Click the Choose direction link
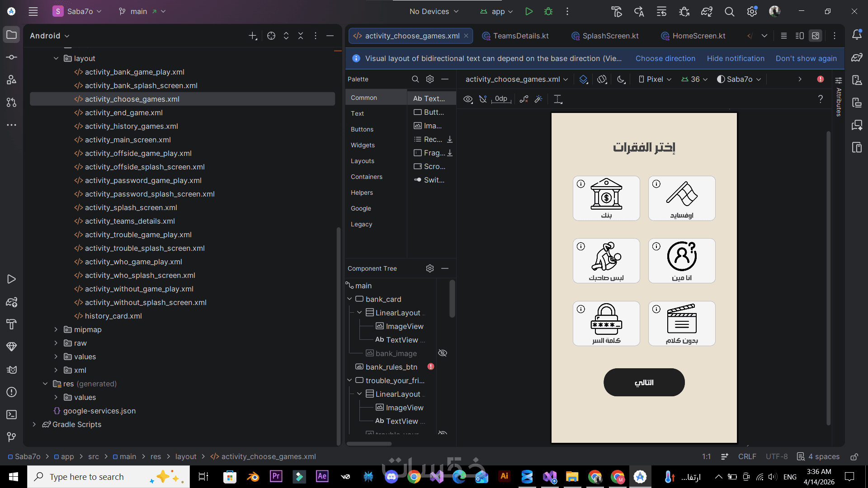Screen dimensions: 868x488 (x=665, y=58)
